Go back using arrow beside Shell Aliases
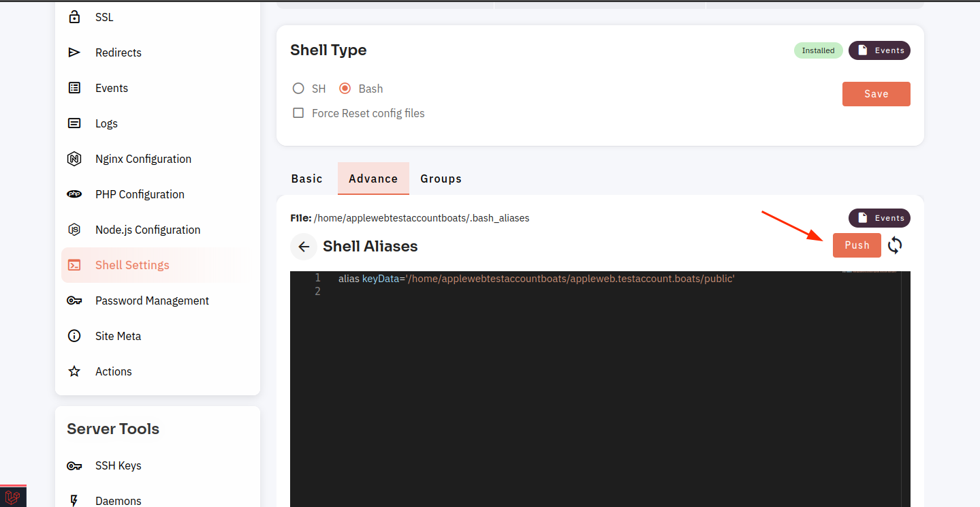 304,247
